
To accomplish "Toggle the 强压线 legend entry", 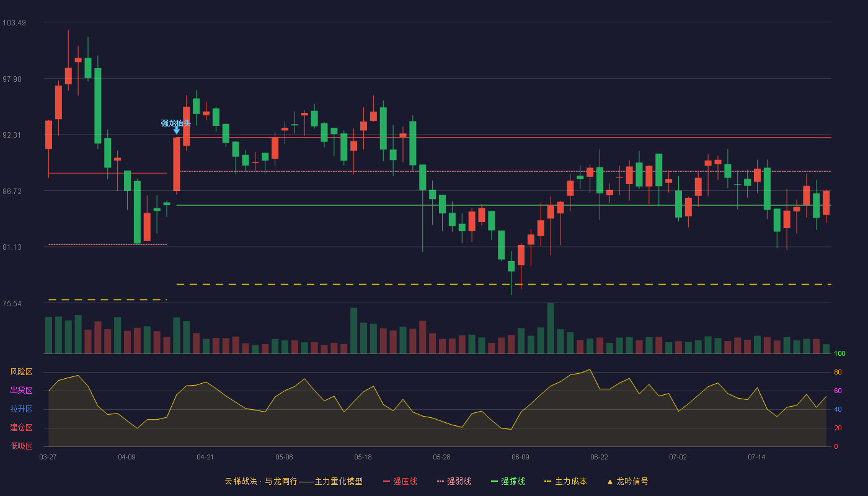I will tap(400, 481).
